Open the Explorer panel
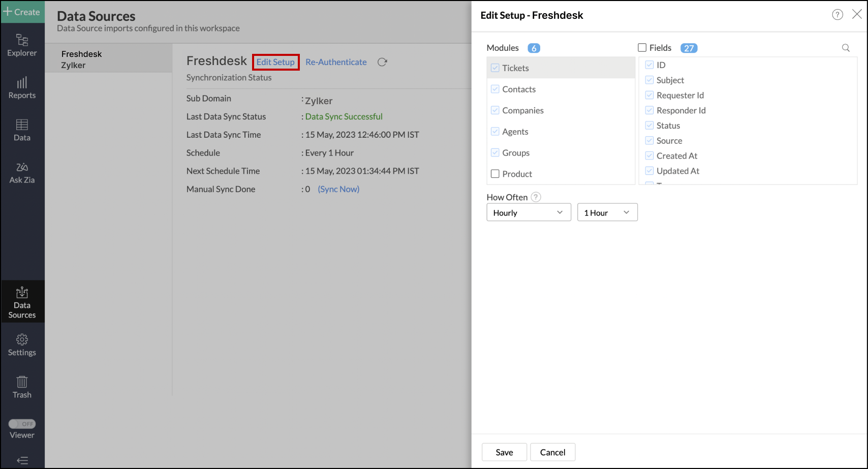The image size is (868, 469). tap(22, 46)
